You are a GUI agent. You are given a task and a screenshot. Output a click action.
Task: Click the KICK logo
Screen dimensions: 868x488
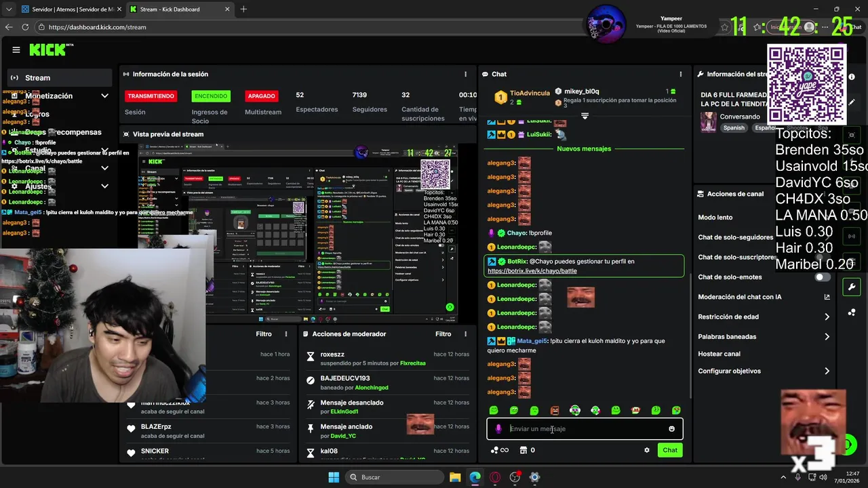point(51,49)
